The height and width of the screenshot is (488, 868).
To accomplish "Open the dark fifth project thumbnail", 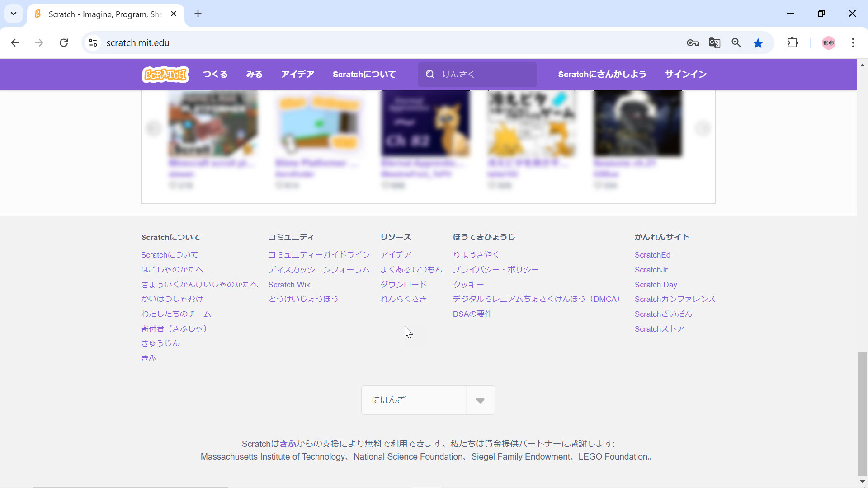I will point(638,123).
